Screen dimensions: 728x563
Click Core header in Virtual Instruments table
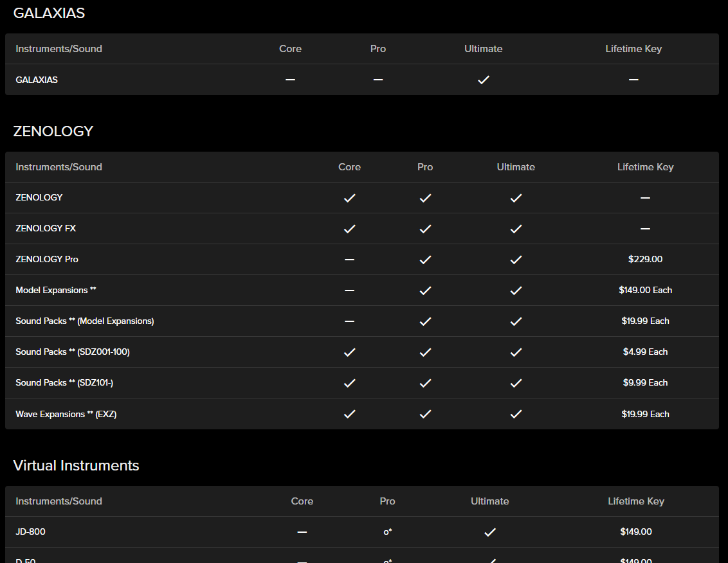pyautogui.click(x=302, y=501)
